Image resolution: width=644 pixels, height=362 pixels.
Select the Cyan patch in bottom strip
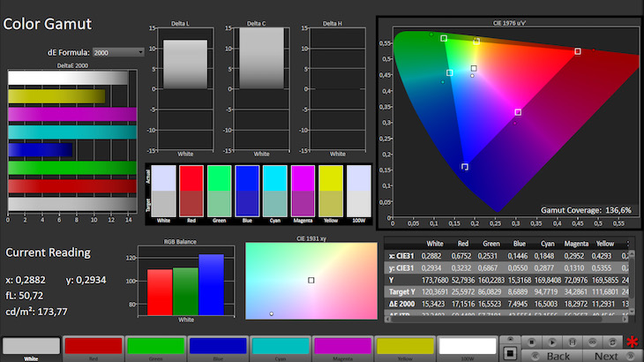pos(279,345)
